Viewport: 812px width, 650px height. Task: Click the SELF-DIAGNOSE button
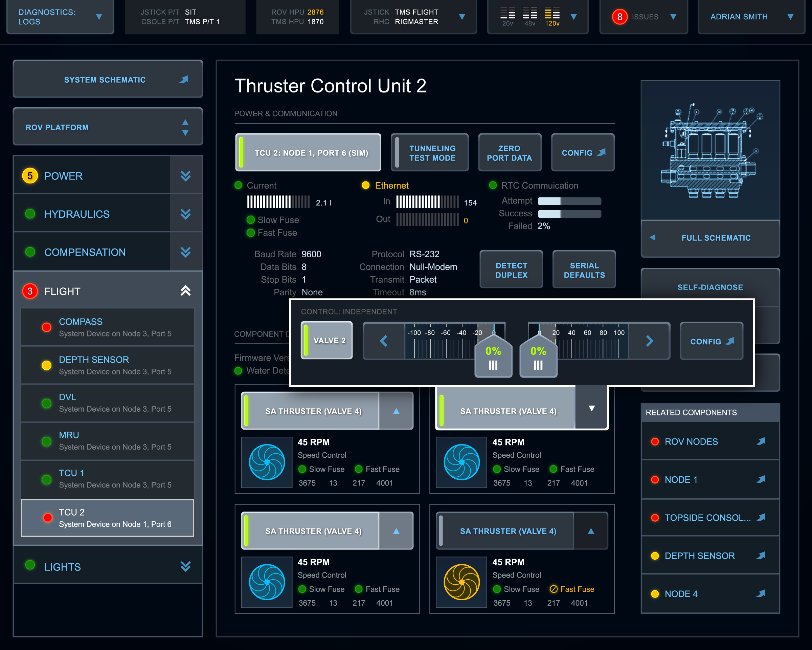click(x=709, y=287)
